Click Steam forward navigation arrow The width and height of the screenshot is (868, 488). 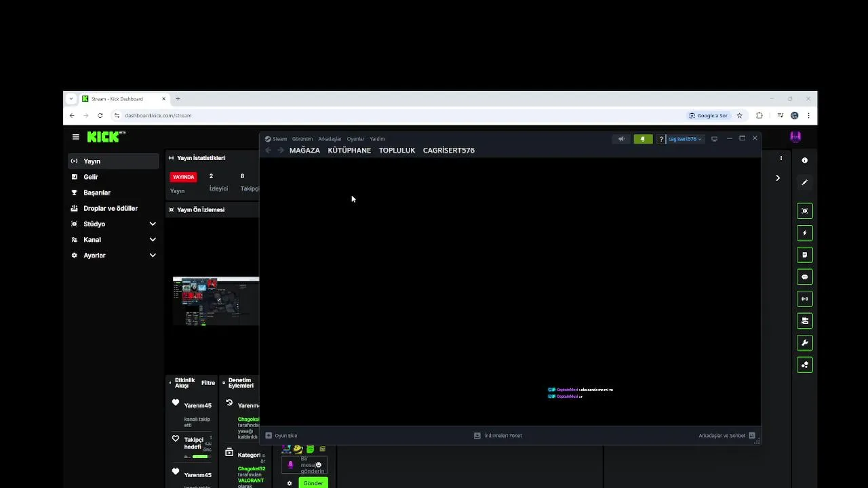tap(281, 150)
